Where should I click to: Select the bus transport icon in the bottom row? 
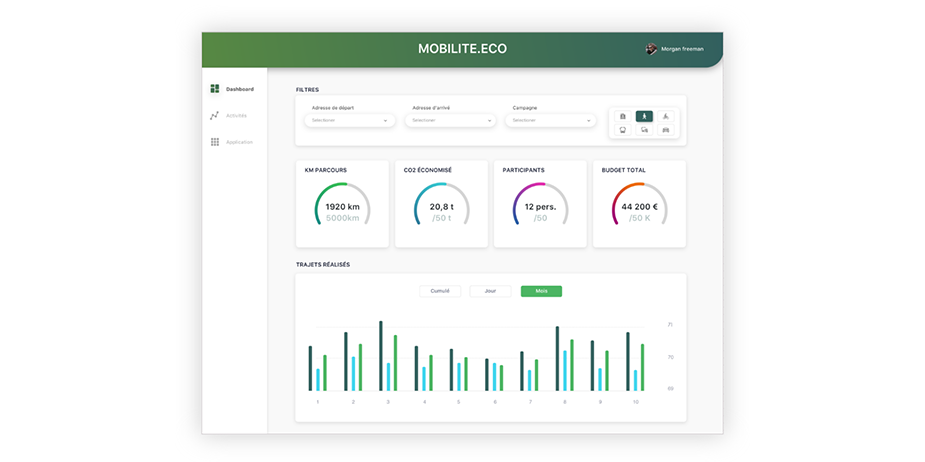(623, 130)
